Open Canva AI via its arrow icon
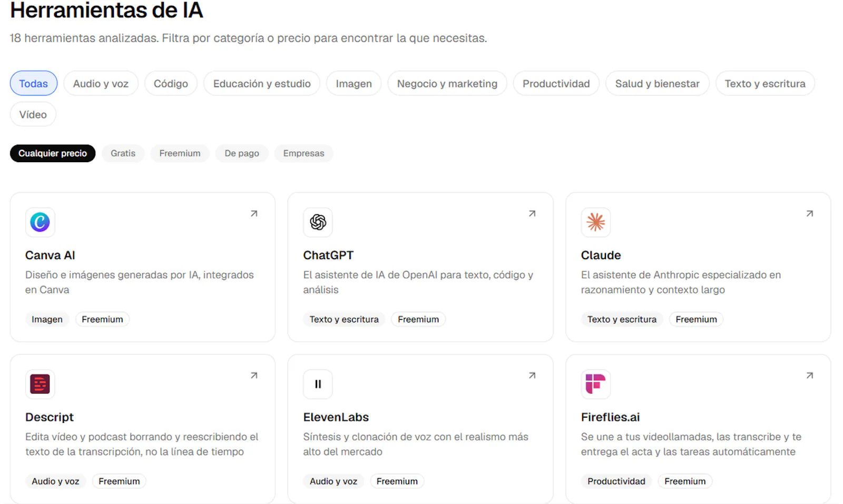The width and height of the screenshot is (843, 504). [254, 213]
